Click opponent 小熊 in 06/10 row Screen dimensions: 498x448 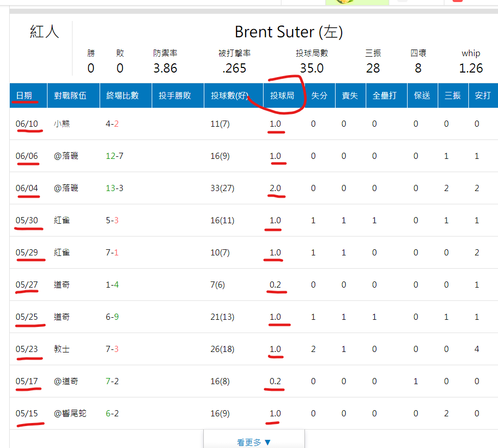(x=62, y=124)
